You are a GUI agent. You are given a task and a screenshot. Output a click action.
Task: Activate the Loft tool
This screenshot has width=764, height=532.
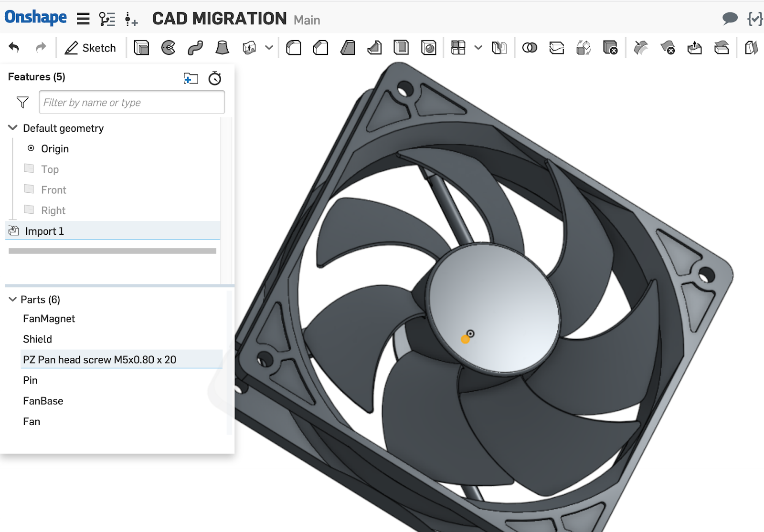[x=222, y=48]
